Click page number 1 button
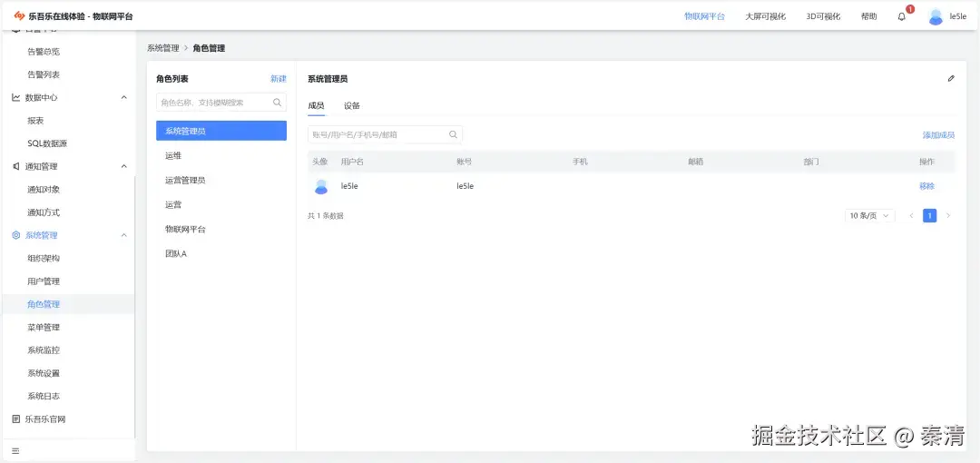The height and width of the screenshot is (463, 980). point(930,216)
